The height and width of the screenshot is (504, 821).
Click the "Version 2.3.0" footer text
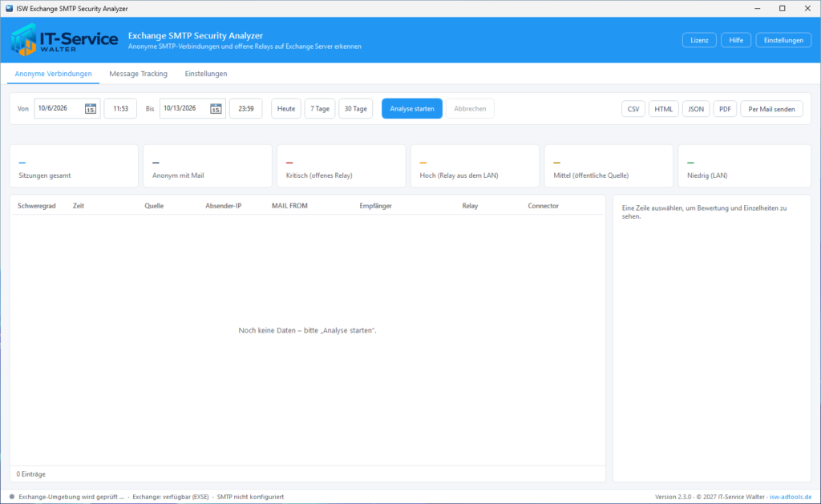click(x=673, y=497)
